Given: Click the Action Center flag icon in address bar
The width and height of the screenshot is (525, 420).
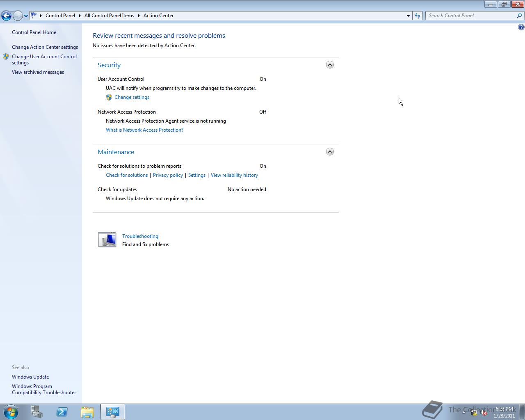Looking at the screenshot, I should tap(34, 15).
